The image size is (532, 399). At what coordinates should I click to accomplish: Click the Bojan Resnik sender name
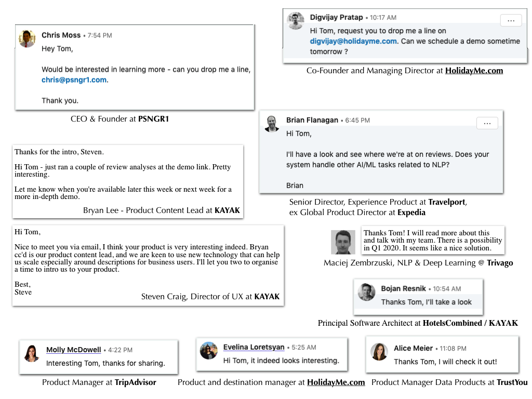403,289
